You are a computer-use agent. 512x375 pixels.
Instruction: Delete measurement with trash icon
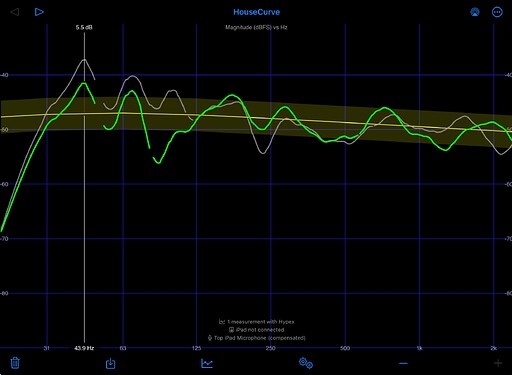click(15, 363)
